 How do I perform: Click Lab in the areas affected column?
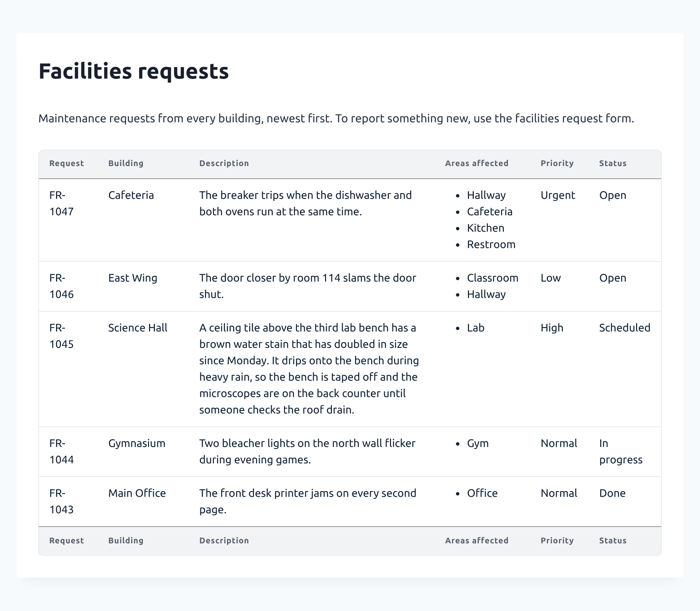coord(476,328)
